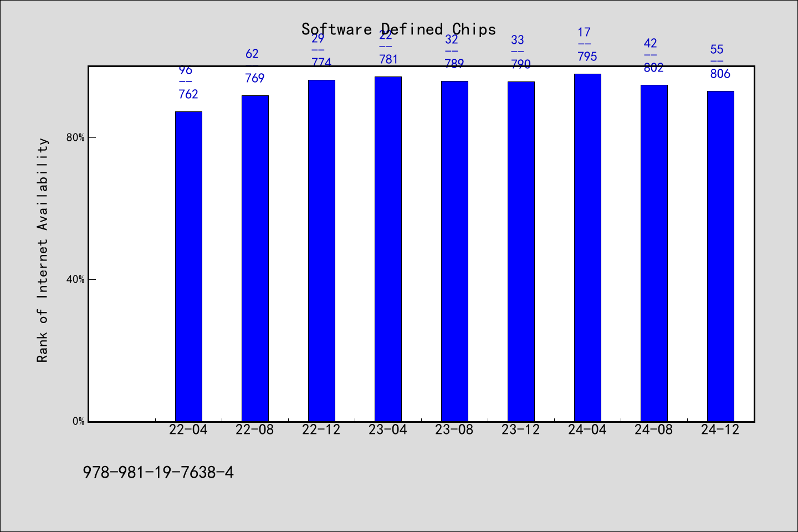Click the data label value 762
Image resolution: width=798 pixels, height=532 pixels.
pyautogui.click(x=188, y=94)
